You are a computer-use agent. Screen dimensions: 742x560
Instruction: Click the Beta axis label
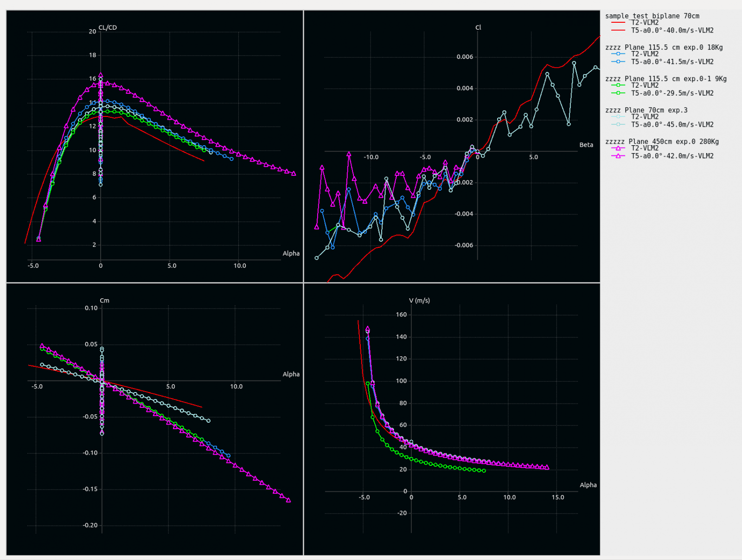click(586, 145)
